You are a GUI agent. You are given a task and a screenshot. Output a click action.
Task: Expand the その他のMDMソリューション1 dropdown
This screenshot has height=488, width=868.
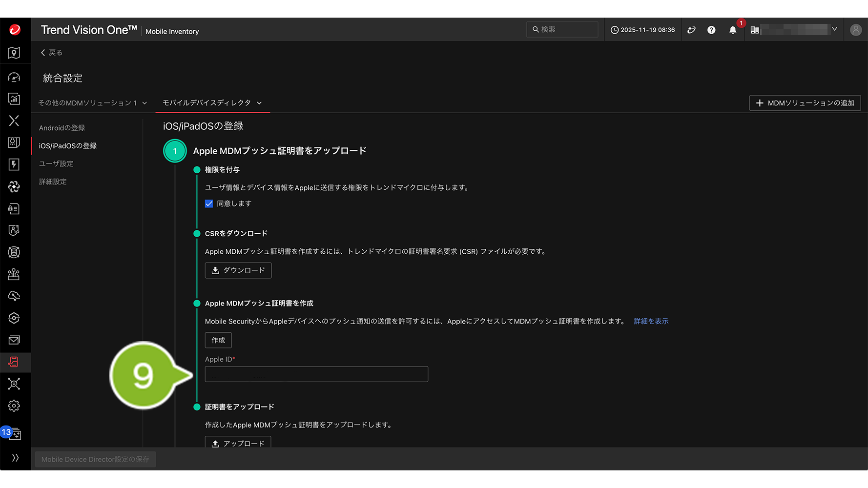click(x=145, y=103)
